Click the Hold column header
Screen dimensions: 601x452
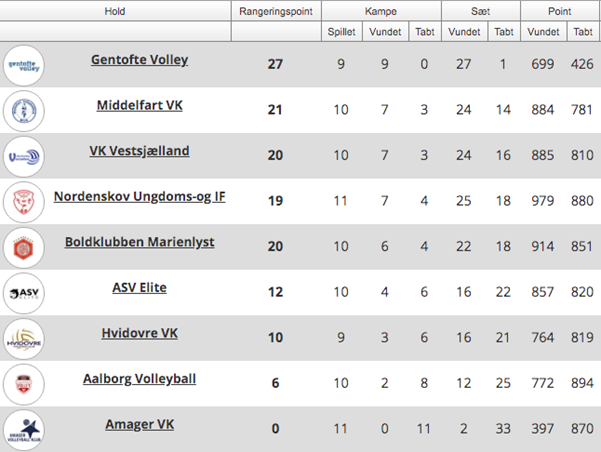click(x=115, y=11)
